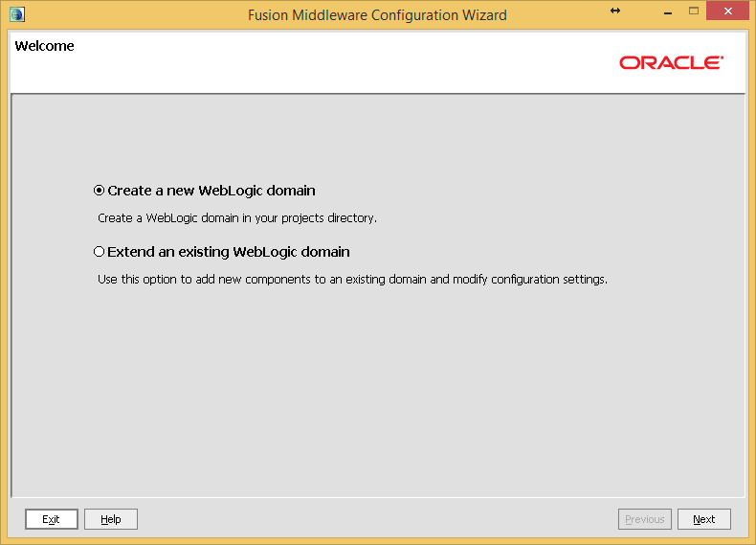756x545 pixels.
Task: Click 'Use this option to add new components' description
Action: (x=352, y=280)
